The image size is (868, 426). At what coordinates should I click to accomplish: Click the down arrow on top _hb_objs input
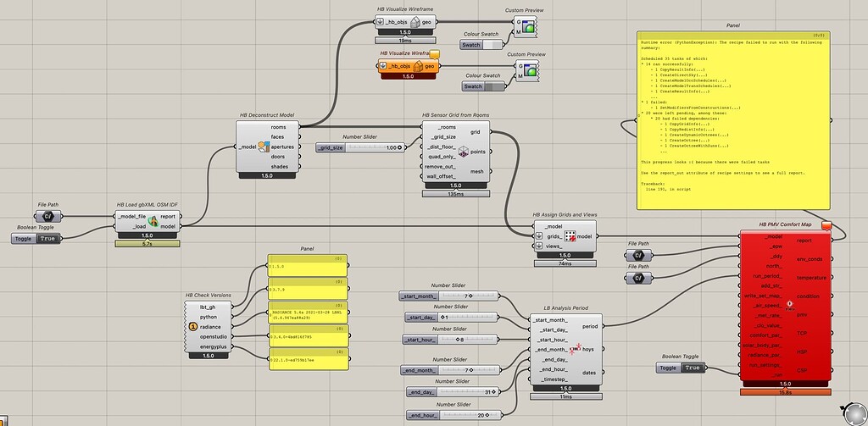[381, 22]
